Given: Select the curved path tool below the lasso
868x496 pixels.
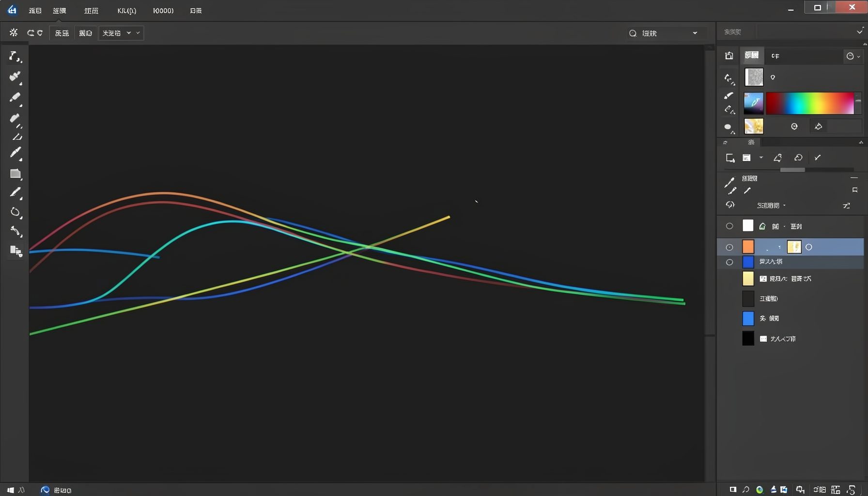Looking at the screenshot, I should (x=16, y=232).
